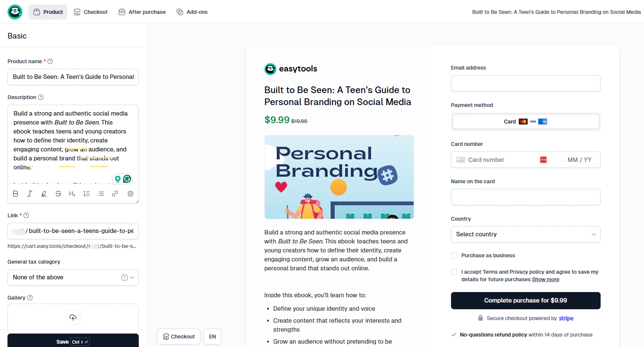Open the Product tab
644x347 pixels.
point(48,12)
